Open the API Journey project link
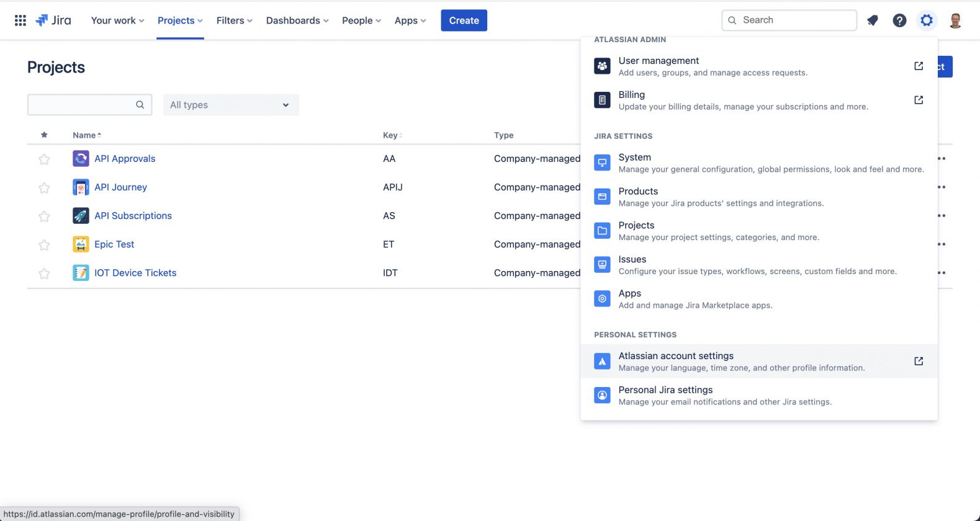Image resolution: width=980 pixels, height=521 pixels. pos(120,187)
